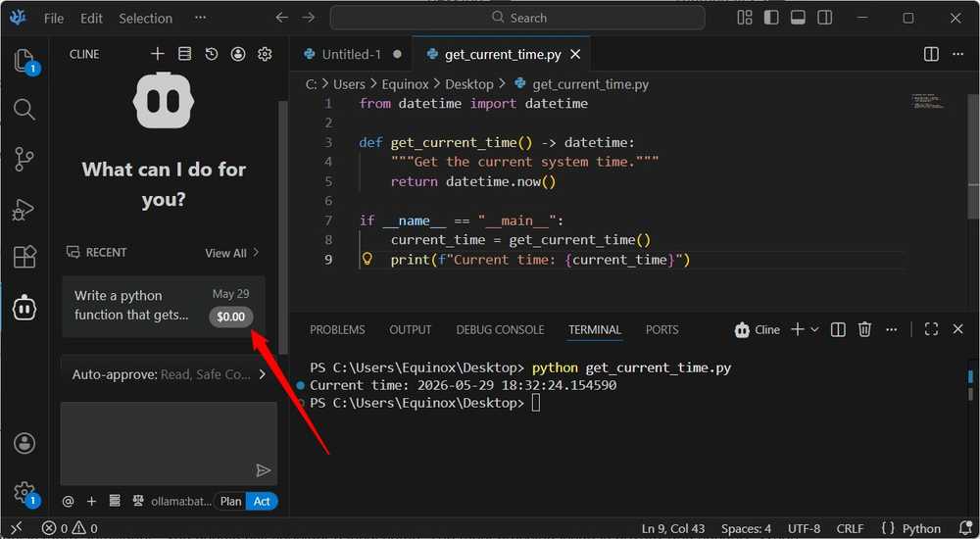Open the Explorer view in activity bar
Viewport: 980px width, 539px height.
coord(24,61)
